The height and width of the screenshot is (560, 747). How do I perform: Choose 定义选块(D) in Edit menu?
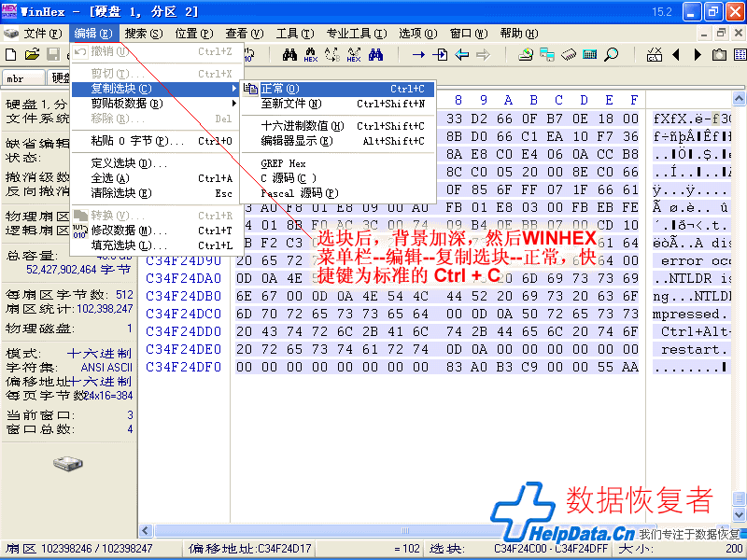(x=155, y=163)
